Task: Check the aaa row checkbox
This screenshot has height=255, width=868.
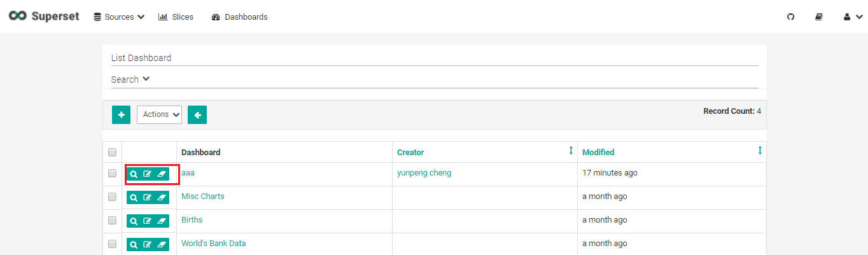Action: pos(112,173)
